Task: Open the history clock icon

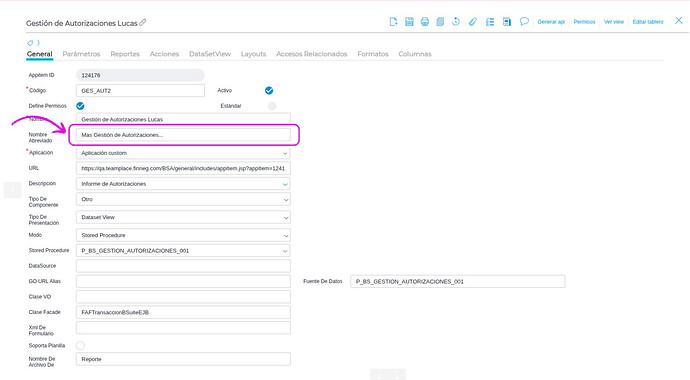Action: tap(456, 22)
